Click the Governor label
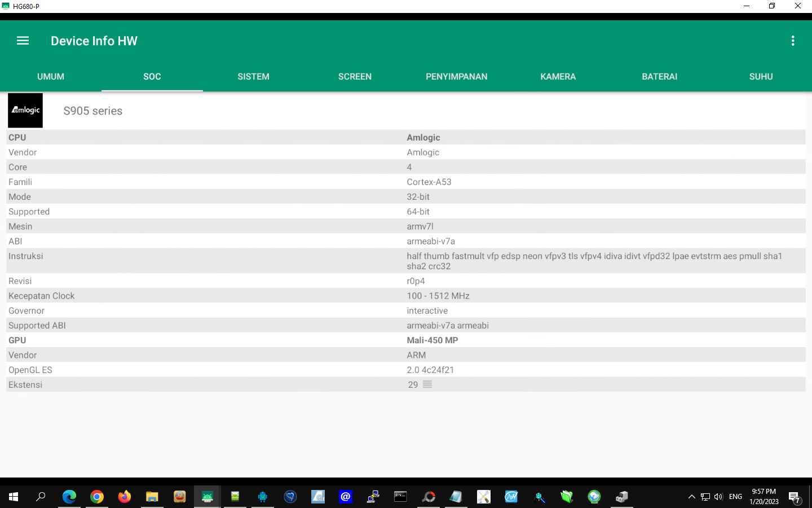 click(x=27, y=310)
